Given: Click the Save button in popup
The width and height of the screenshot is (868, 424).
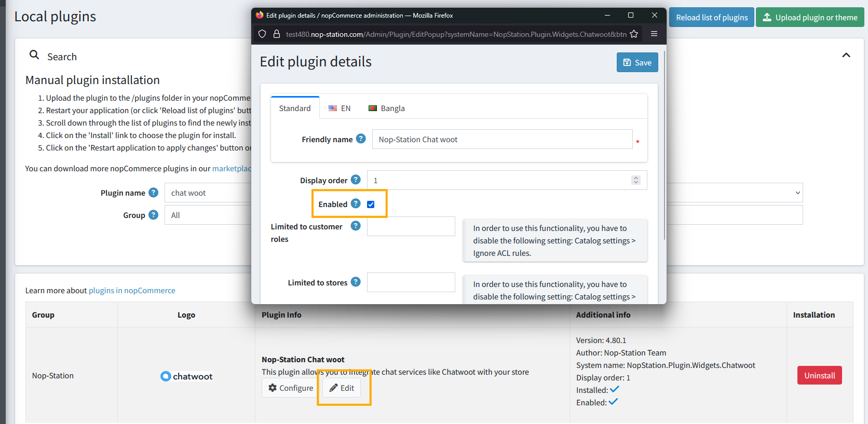Looking at the screenshot, I should coord(637,62).
